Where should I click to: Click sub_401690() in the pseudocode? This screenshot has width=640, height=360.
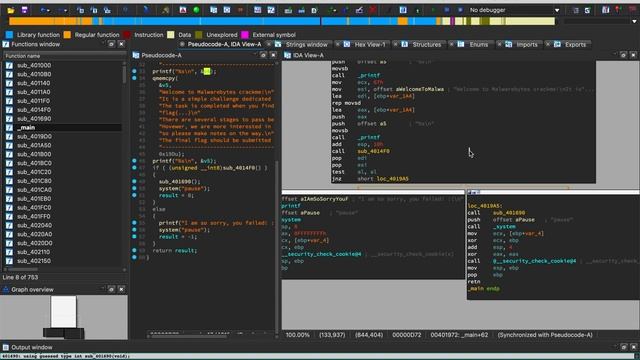coord(180,181)
